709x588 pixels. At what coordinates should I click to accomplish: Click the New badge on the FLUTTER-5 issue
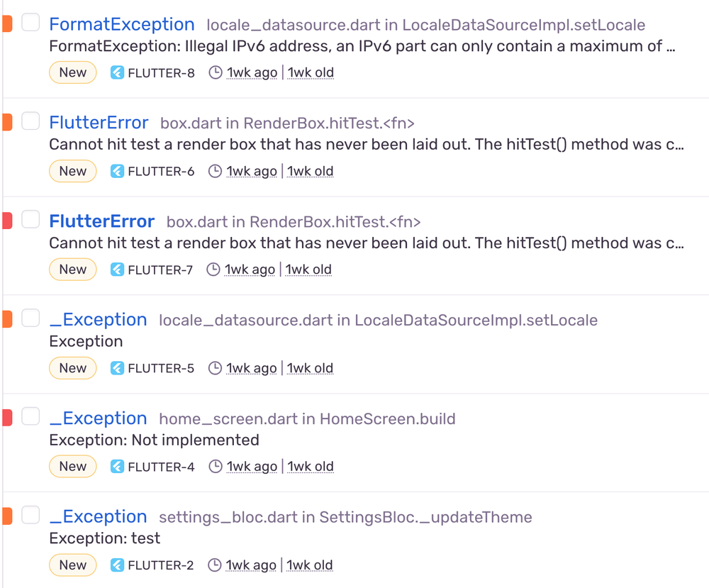click(72, 367)
